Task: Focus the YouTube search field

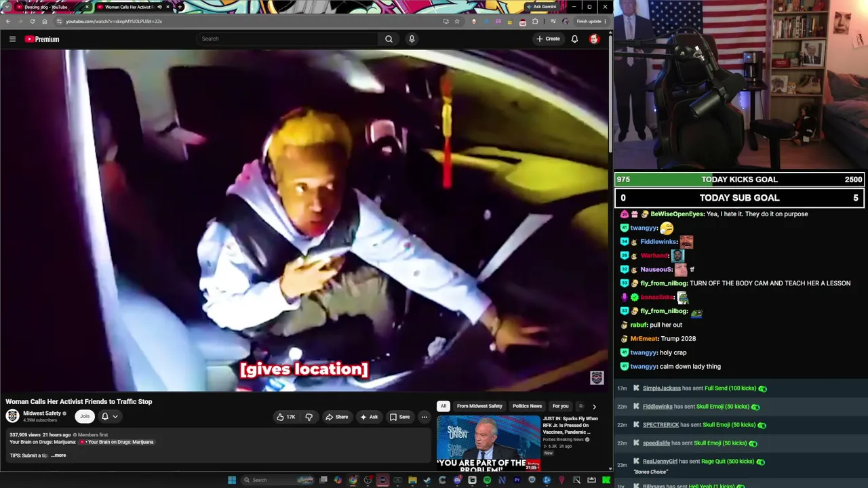Action: click(288, 39)
